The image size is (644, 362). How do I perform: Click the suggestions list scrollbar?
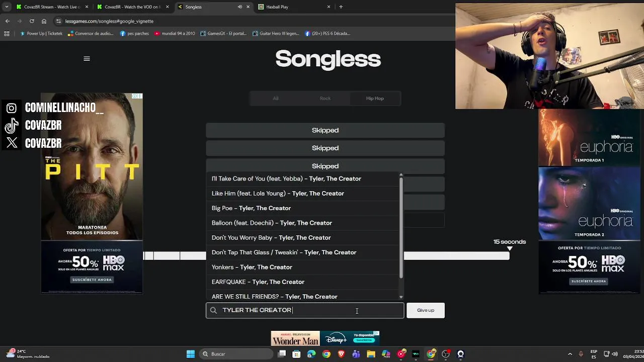(401, 229)
